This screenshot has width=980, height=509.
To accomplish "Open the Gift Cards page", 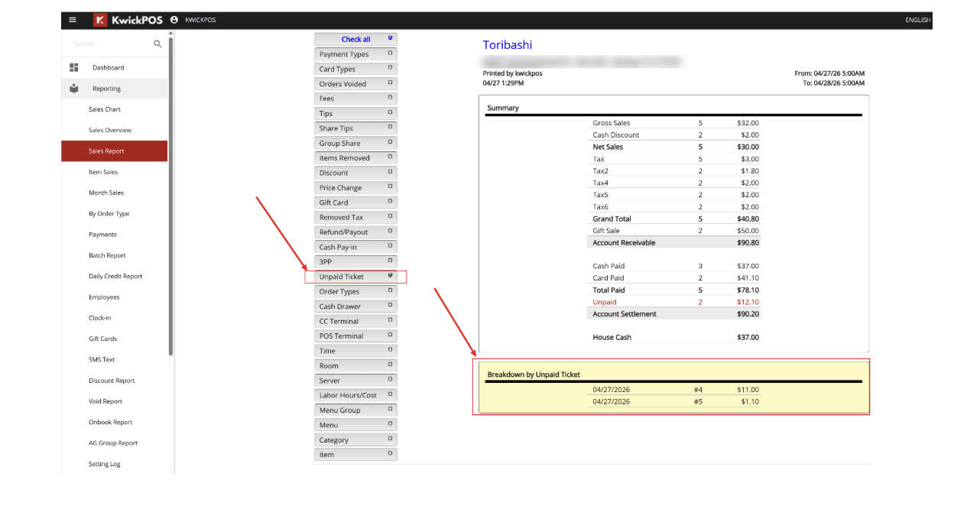I will (114, 339).
